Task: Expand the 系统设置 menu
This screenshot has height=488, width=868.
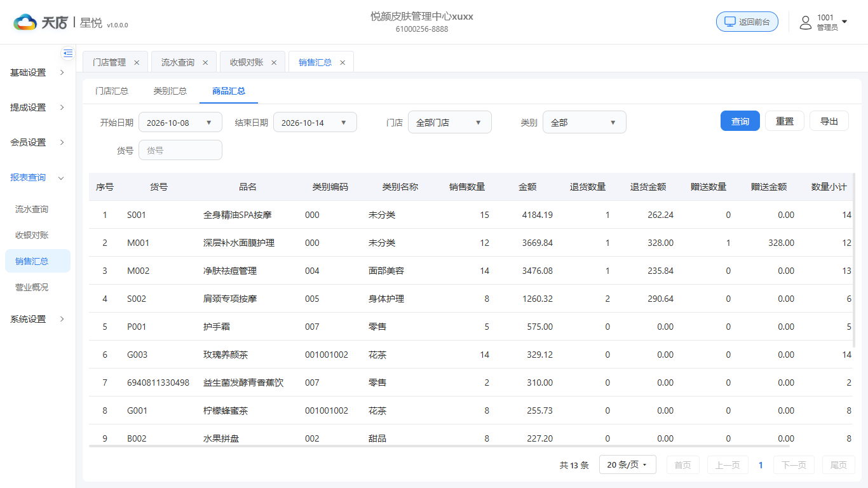Action: 37,319
